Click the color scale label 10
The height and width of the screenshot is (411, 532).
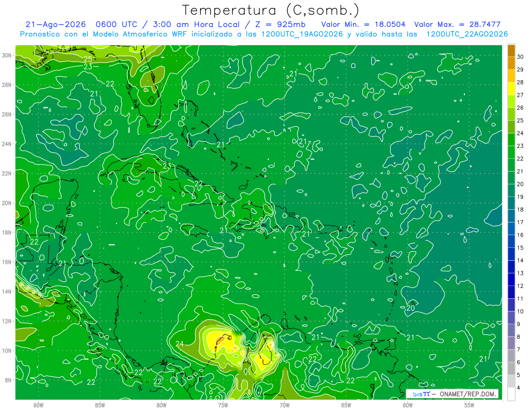click(520, 311)
